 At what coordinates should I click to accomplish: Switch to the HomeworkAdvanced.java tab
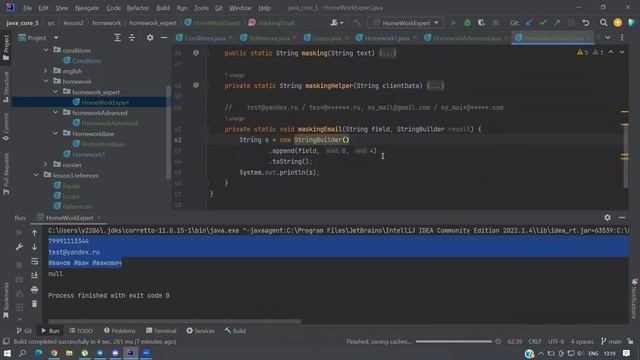click(467, 38)
